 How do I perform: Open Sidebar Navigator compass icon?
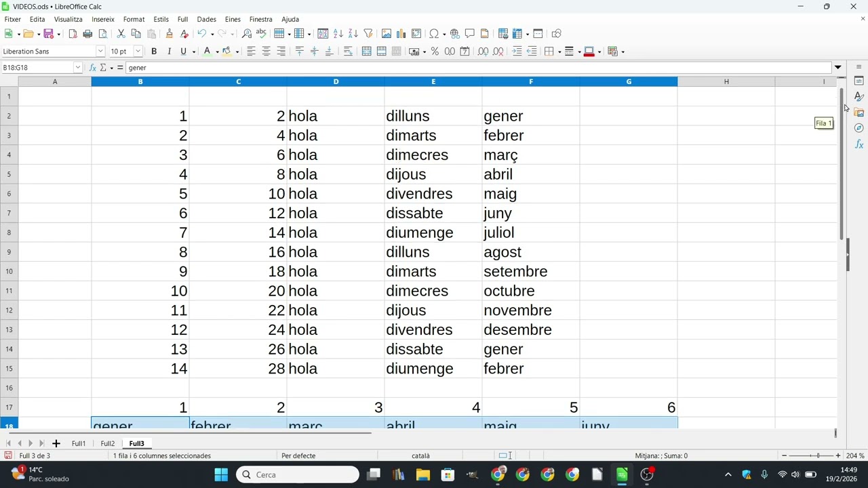tap(859, 128)
